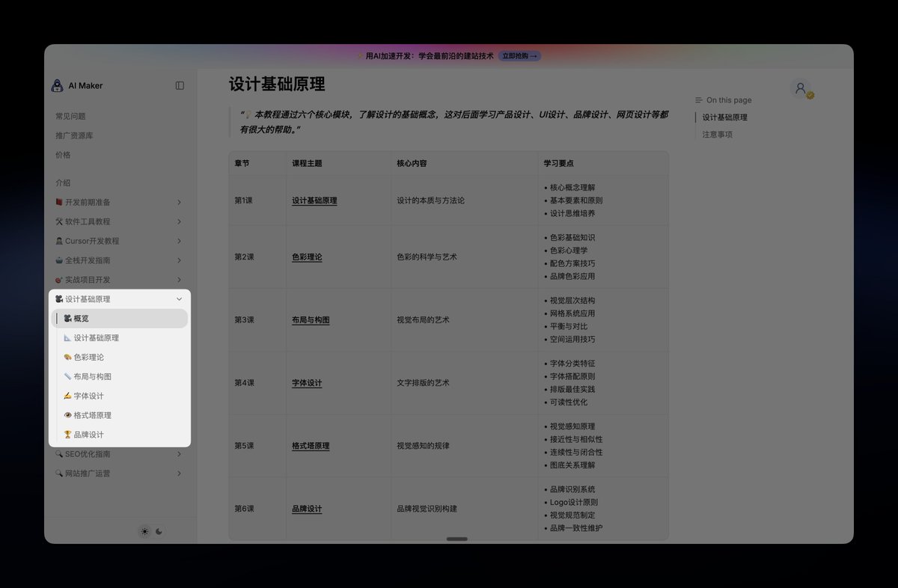The height and width of the screenshot is (588, 898).
Task: Switch to light mode with the sun toggle
Action: coord(144,532)
